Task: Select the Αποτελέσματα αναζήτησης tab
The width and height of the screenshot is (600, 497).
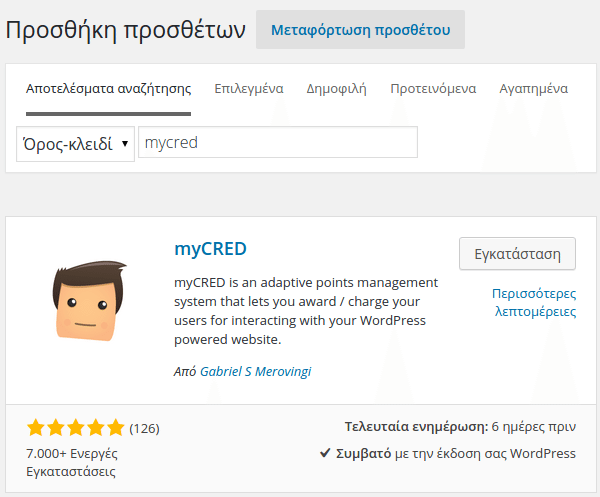Action: point(108,89)
